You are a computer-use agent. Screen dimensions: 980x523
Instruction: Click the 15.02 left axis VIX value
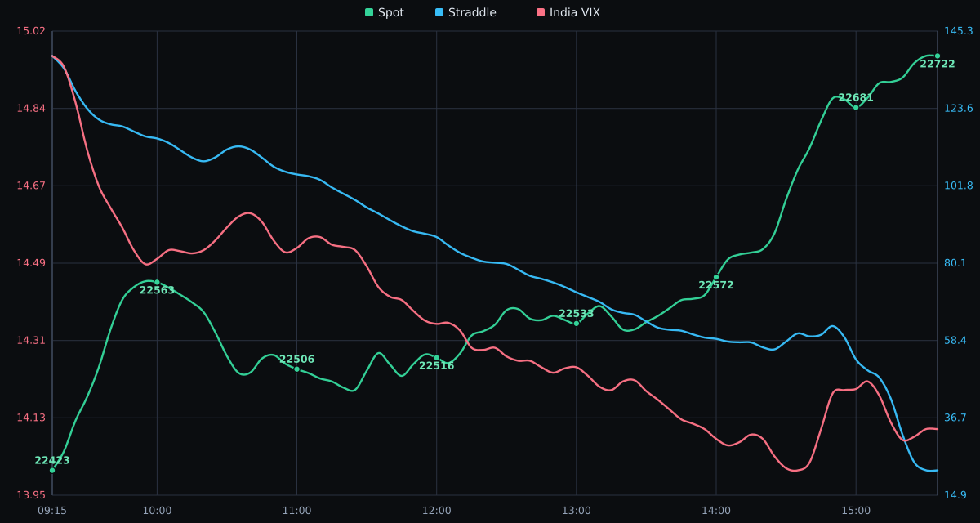[31, 31]
